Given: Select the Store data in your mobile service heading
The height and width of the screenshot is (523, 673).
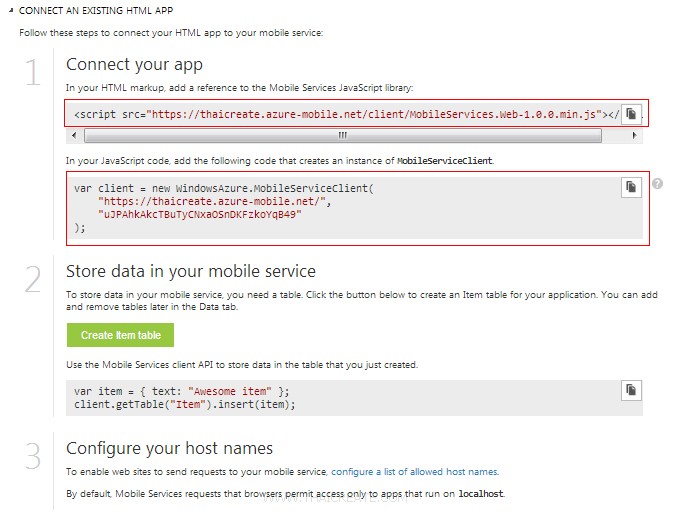Looking at the screenshot, I should [x=190, y=271].
